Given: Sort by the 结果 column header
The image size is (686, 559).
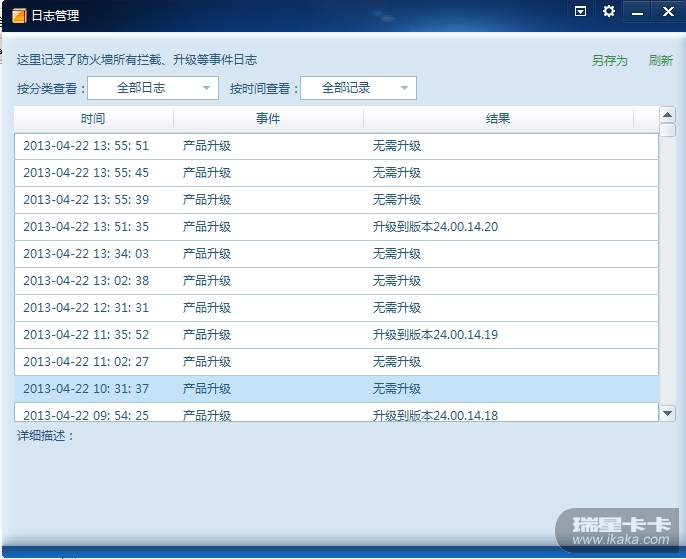Looking at the screenshot, I should click(x=498, y=119).
